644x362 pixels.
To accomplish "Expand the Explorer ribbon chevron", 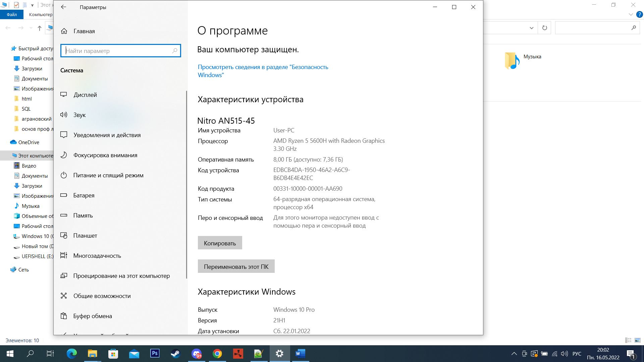I will pyautogui.click(x=631, y=15).
